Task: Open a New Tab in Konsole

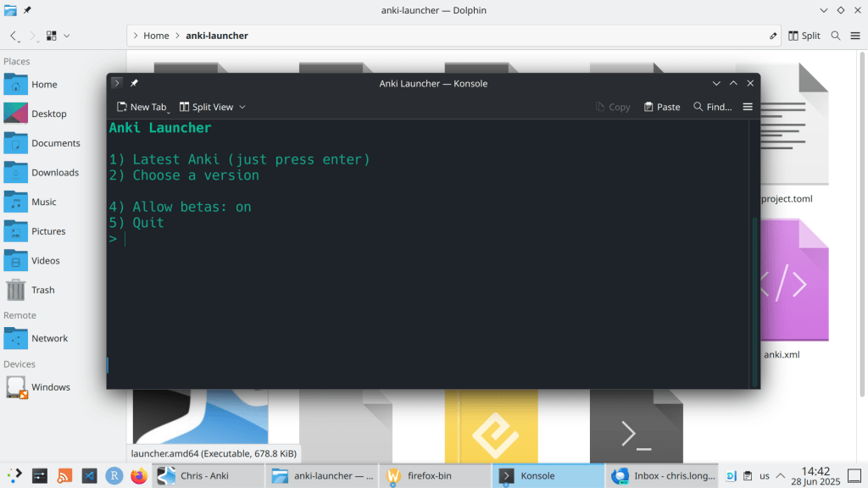Action: pyautogui.click(x=141, y=107)
